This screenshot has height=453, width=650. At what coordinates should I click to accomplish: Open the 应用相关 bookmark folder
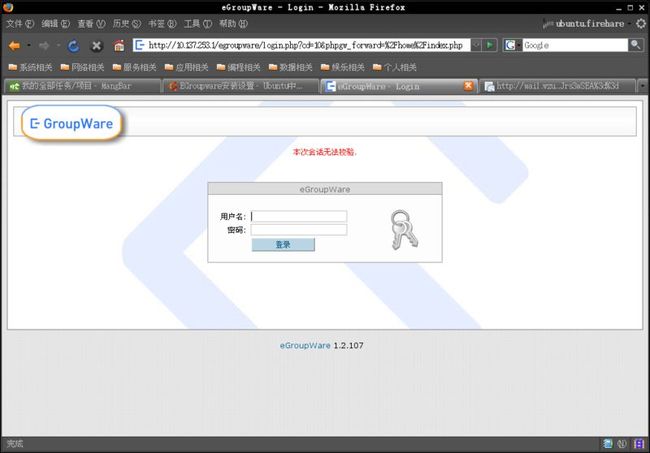click(x=187, y=67)
